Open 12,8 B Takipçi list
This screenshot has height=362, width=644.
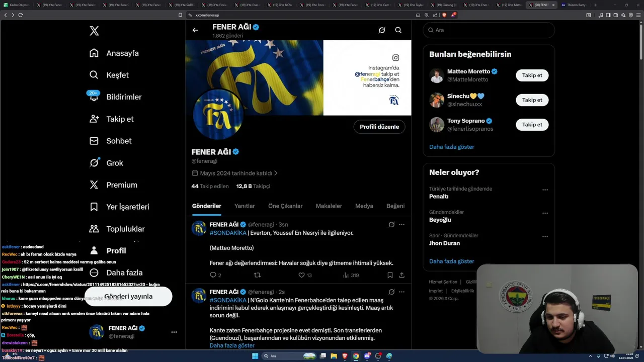pos(253,186)
